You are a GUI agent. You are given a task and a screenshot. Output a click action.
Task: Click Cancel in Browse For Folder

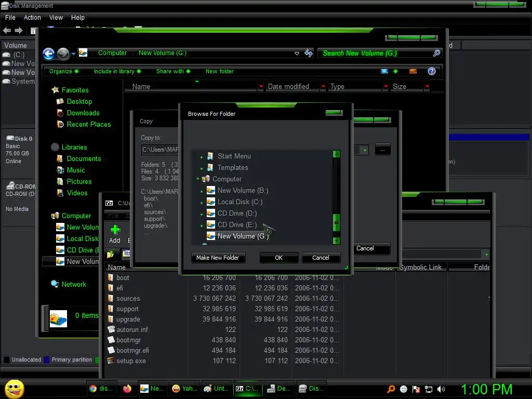pos(321,258)
